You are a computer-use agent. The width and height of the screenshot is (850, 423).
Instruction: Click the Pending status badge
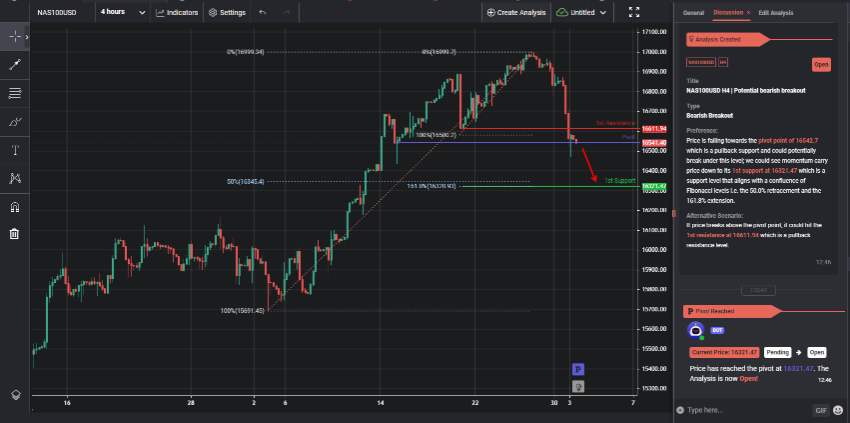tap(777, 352)
